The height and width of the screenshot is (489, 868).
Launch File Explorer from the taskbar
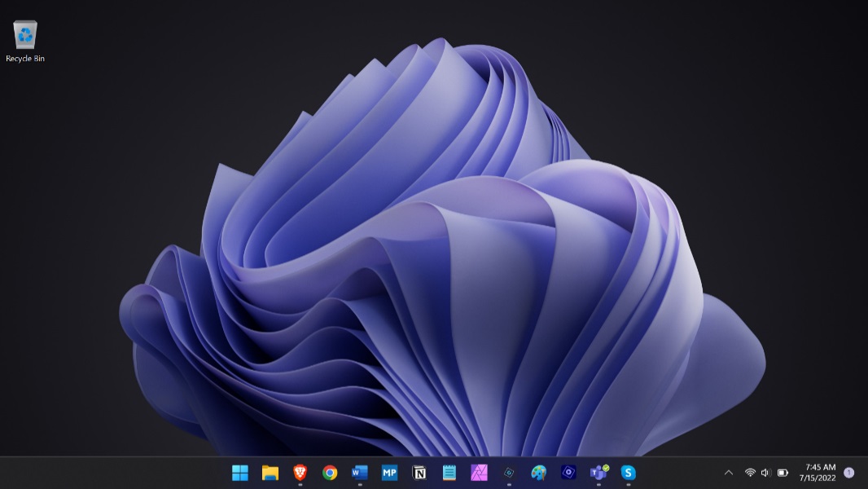(270, 473)
